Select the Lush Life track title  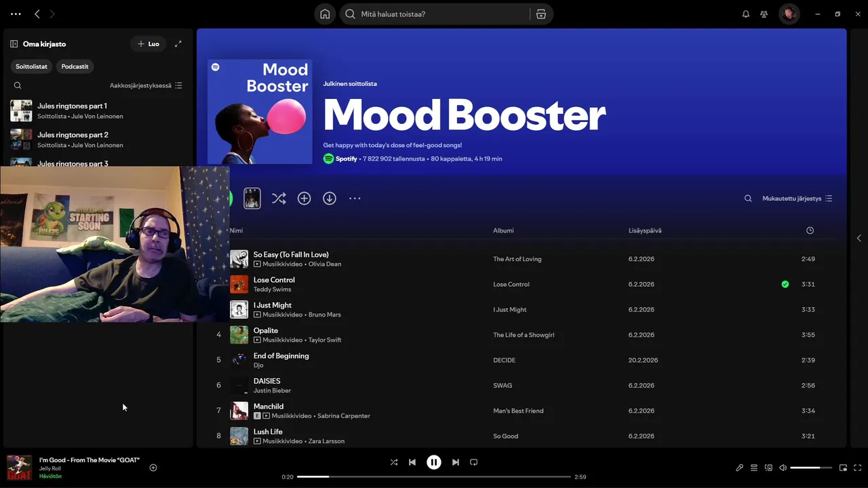[268, 432]
